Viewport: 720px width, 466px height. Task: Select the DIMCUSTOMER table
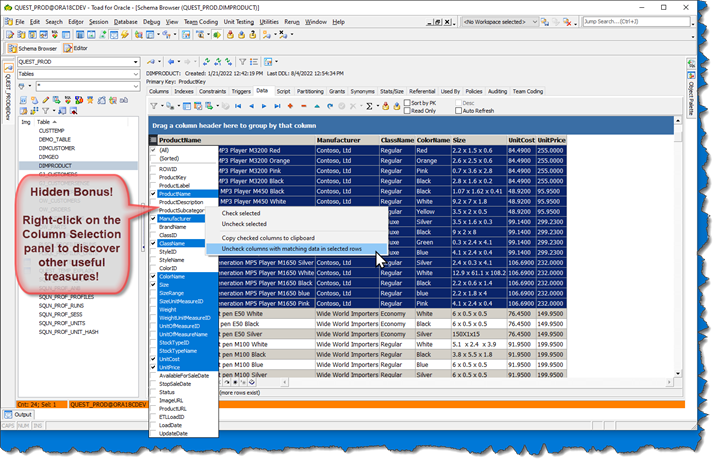(x=56, y=148)
